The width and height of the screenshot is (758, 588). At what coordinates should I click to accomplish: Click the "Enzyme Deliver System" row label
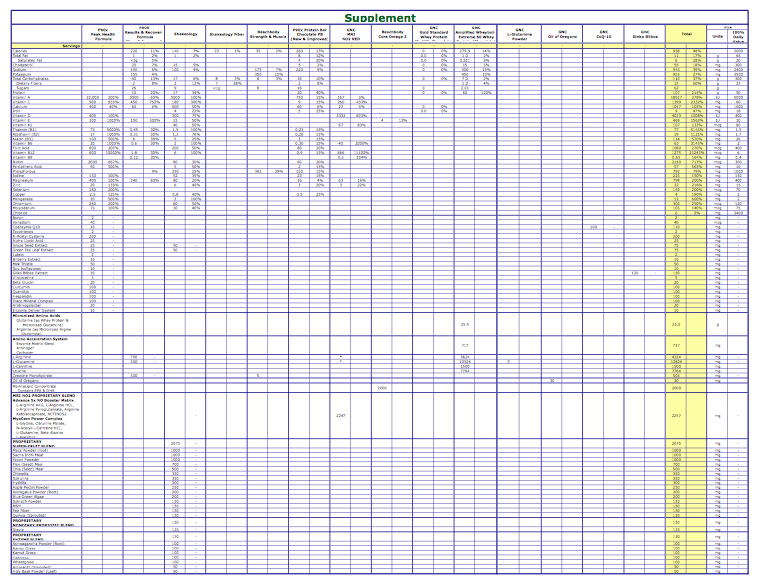33,310
